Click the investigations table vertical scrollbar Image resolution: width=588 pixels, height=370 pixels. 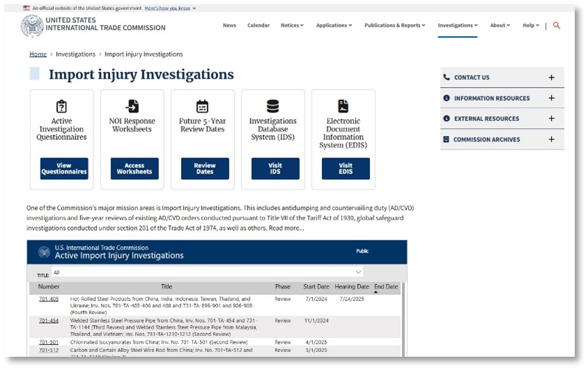click(x=403, y=319)
